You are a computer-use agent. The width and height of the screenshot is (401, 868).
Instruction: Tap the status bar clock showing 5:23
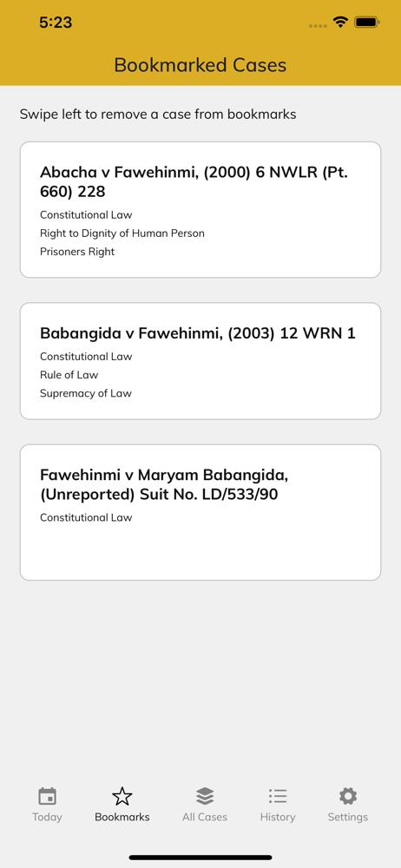coord(56,23)
